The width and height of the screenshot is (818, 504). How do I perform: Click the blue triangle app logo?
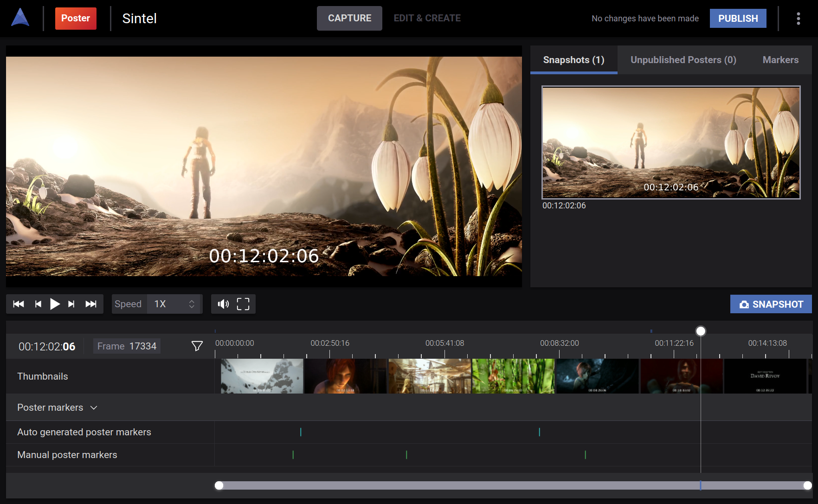pyautogui.click(x=20, y=18)
